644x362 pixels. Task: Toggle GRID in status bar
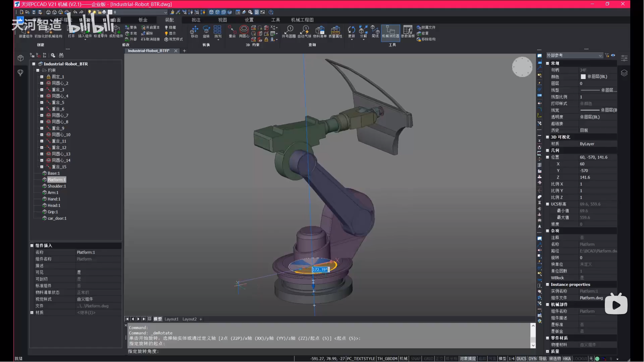[x=428, y=359]
